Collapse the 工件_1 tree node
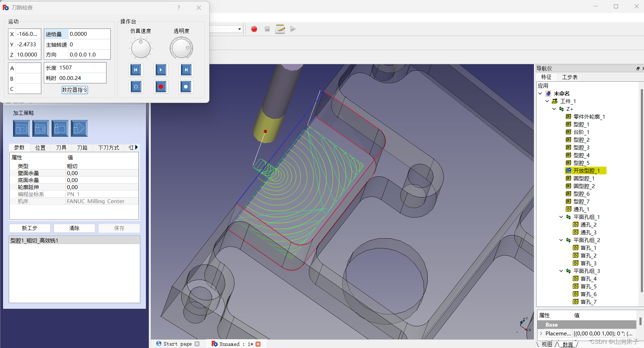This screenshot has width=644, height=348. tap(547, 101)
